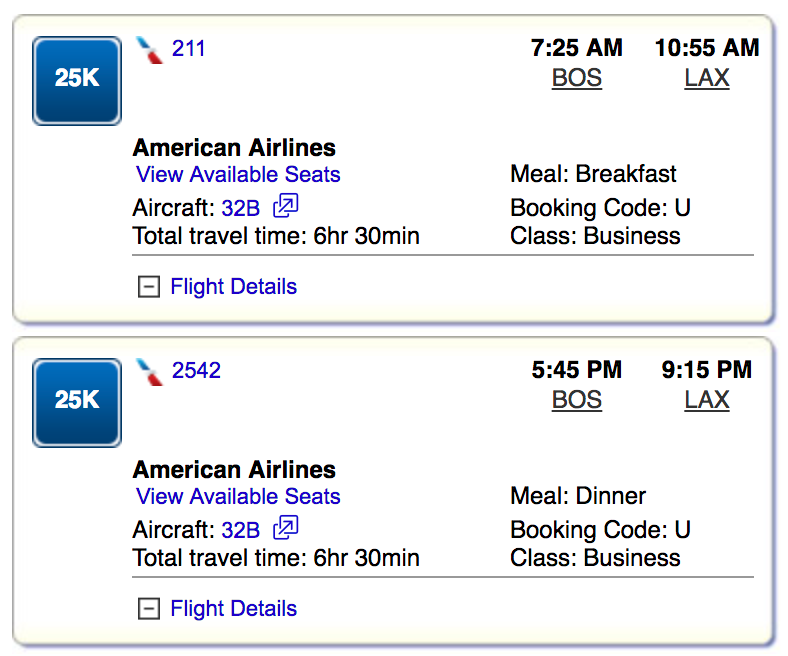This screenshot has width=788, height=656.
Task: View Available Seats for flight 211
Action: [238, 175]
